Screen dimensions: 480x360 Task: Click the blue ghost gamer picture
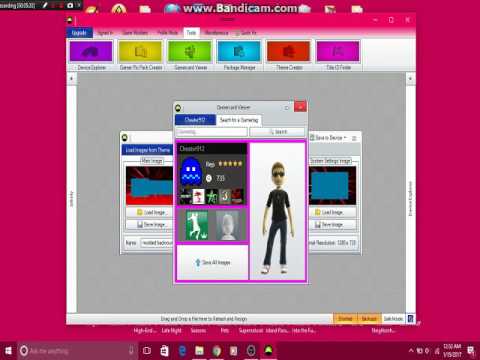coord(190,171)
